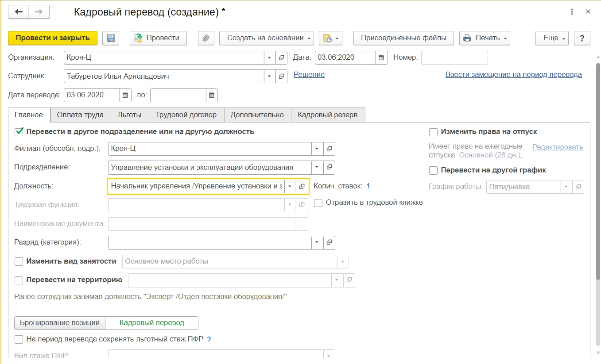Open Сотрудник record via open-form icon

click(x=281, y=76)
